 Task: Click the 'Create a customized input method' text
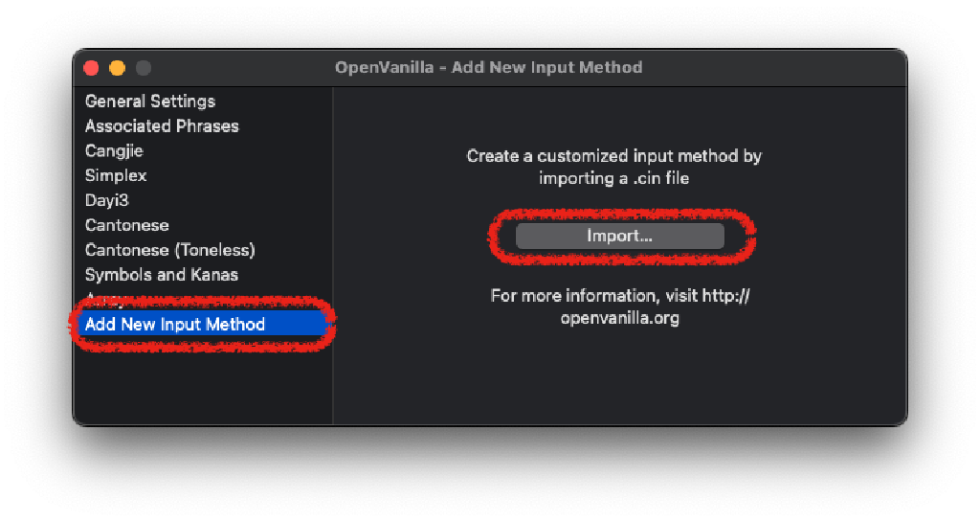pyautogui.click(x=613, y=156)
